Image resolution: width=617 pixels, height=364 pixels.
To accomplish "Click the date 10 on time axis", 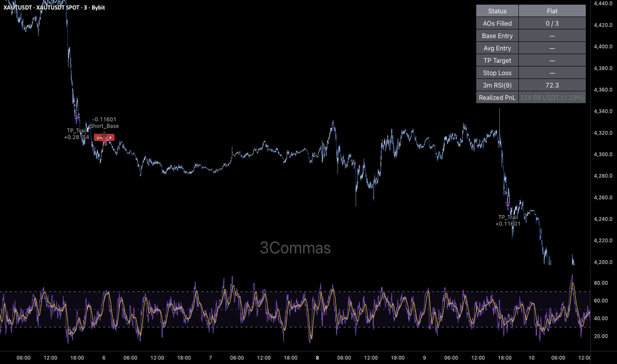I will 532,357.
